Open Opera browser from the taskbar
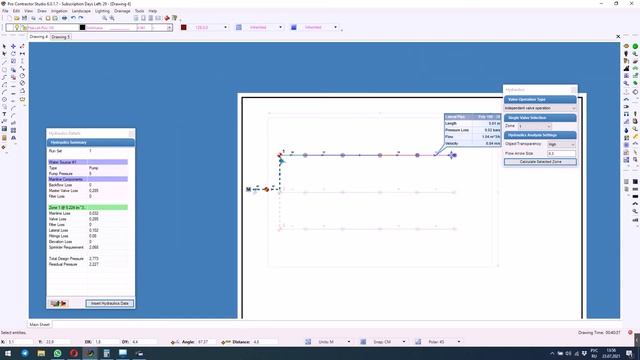 click(73, 353)
